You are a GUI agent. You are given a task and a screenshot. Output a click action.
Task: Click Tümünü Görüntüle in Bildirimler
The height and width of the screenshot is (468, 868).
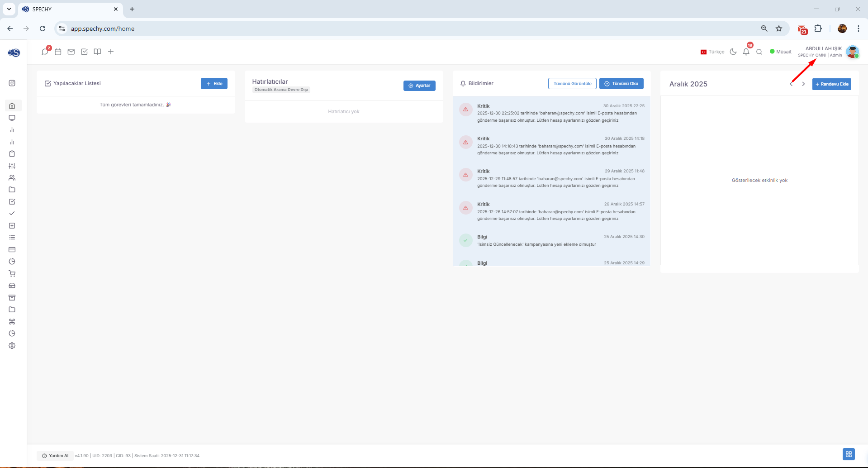point(572,83)
